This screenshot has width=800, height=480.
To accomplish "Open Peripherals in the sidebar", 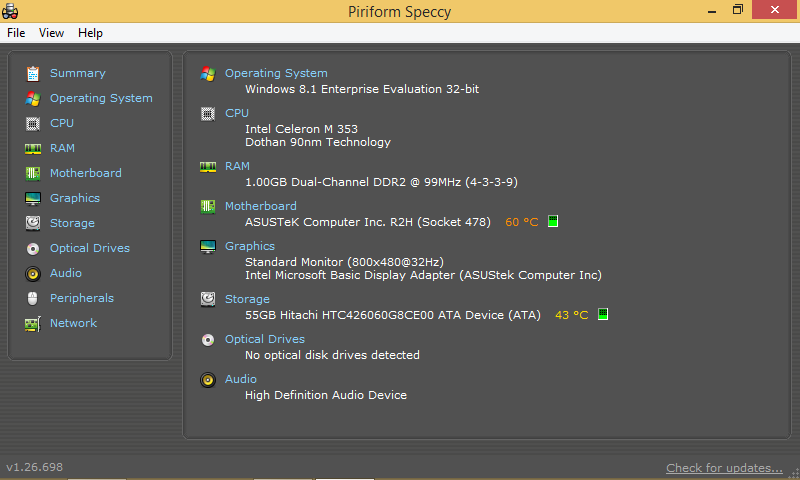I will [82, 298].
